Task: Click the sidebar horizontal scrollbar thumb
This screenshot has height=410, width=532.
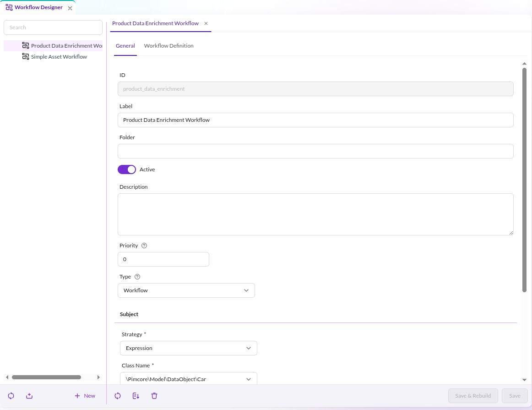Action: (x=47, y=377)
